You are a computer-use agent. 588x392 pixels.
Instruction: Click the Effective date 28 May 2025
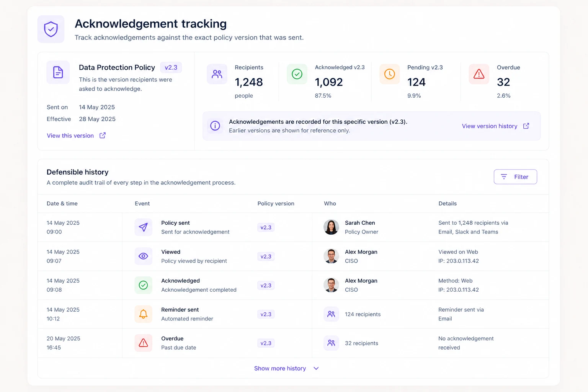(x=97, y=119)
